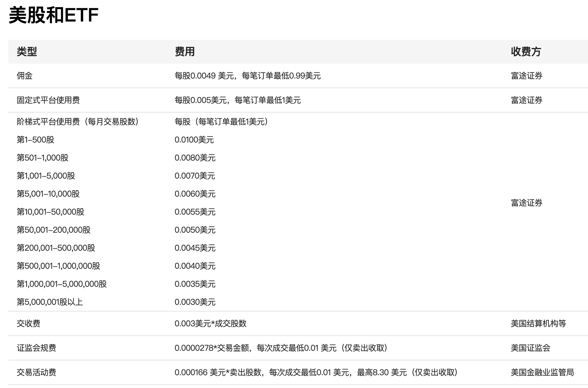Click the 类型 column header
Screen dimensions: 588x388
coord(27,52)
